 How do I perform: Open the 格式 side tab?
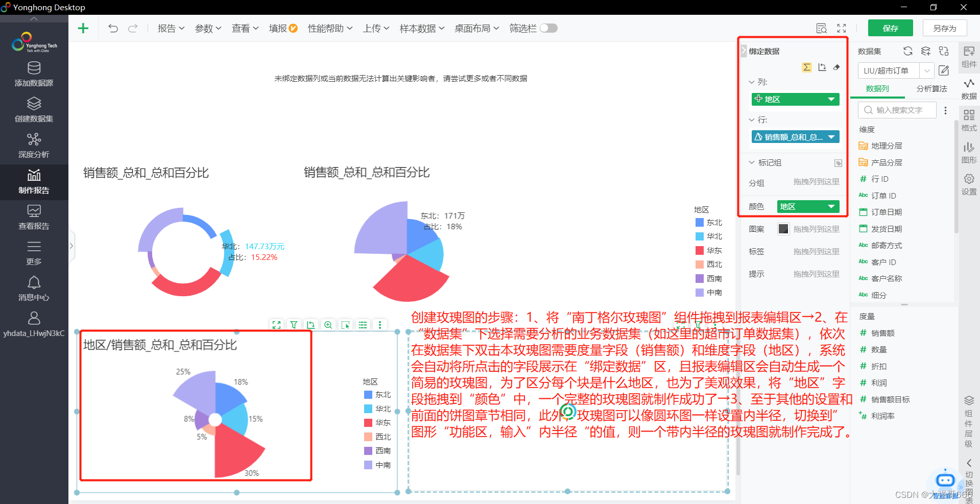pyautogui.click(x=969, y=121)
